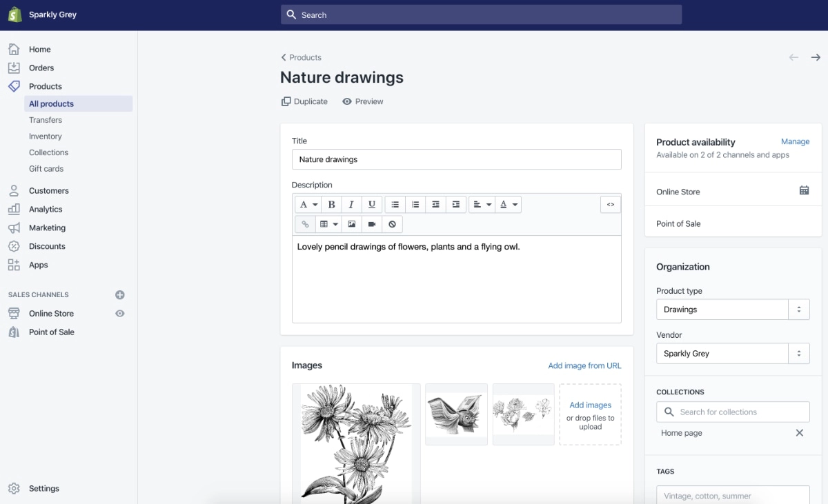
Task: Open Marketing section
Action: point(47,228)
